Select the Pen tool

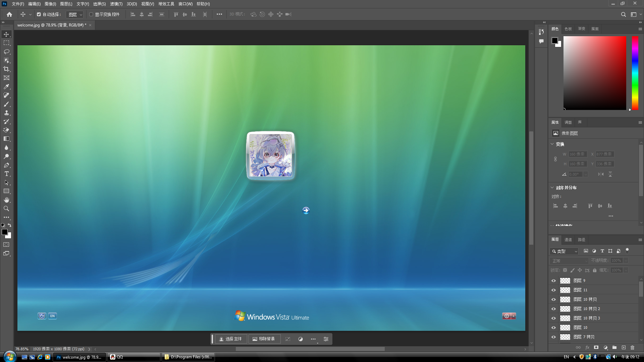tap(6, 165)
